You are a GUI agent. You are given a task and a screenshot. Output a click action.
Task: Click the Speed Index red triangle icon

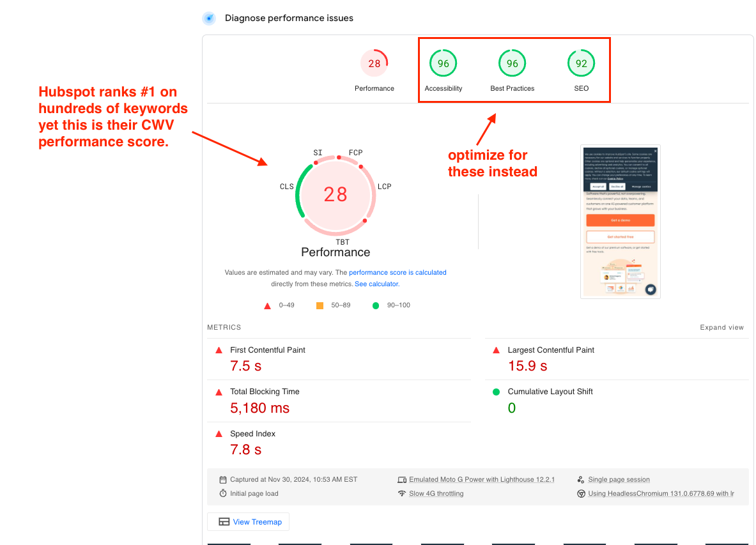click(x=219, y=434)
